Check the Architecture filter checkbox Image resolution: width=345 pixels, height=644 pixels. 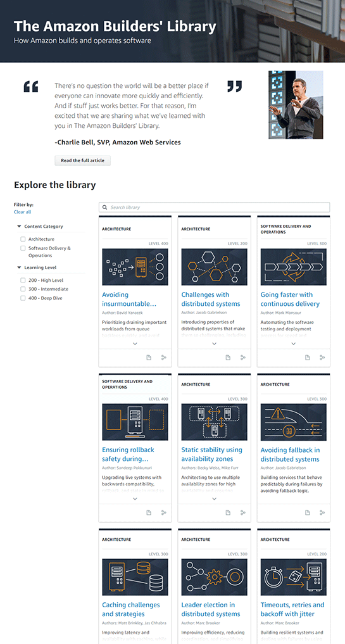pos(23,239)
